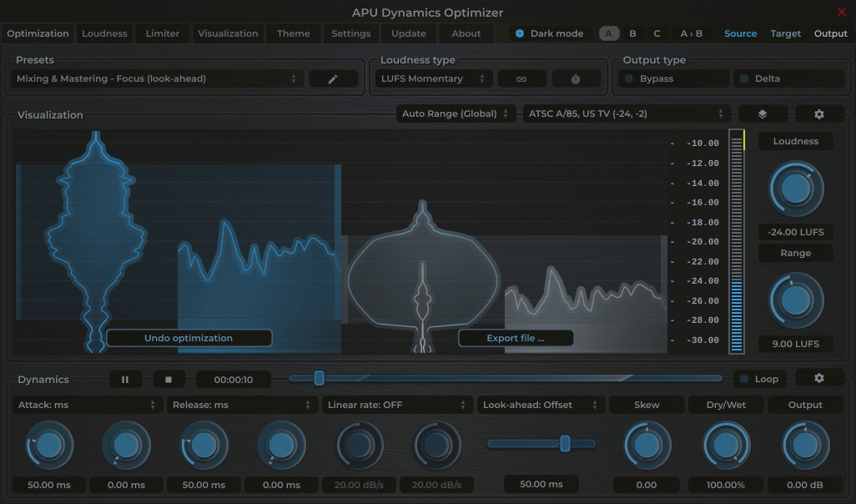Click the link icon in Loudness type section
This screenshot has width=856, height=504.
point(521,78)
